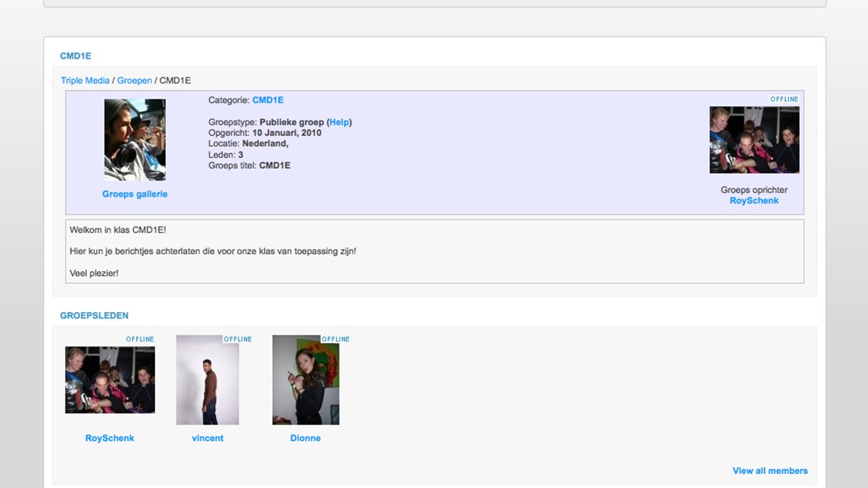Open vincent's member profile photo

click(207, 380)
